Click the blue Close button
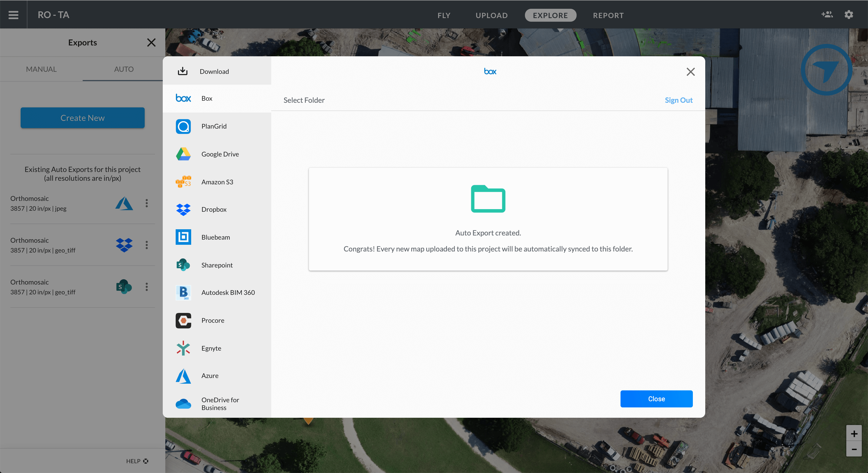The width and height of the screenshot is (868, 473). point(656,399)
